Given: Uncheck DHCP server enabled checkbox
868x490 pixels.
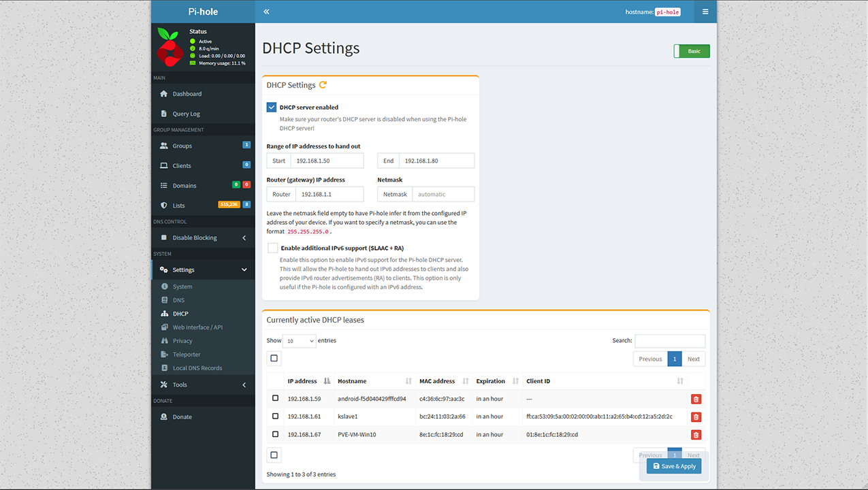Looking at the screenshot, I should (x=272, y=108).
